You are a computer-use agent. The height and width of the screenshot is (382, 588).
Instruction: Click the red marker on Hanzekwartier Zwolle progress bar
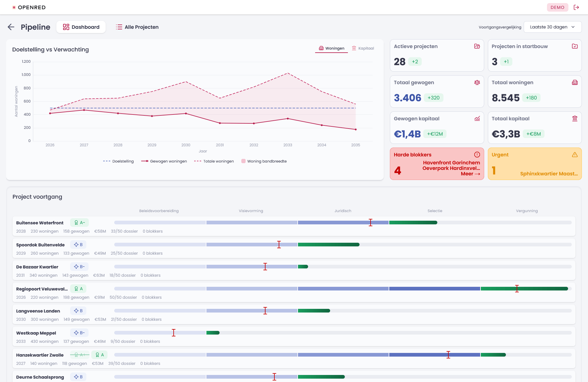tap(448, 355)
